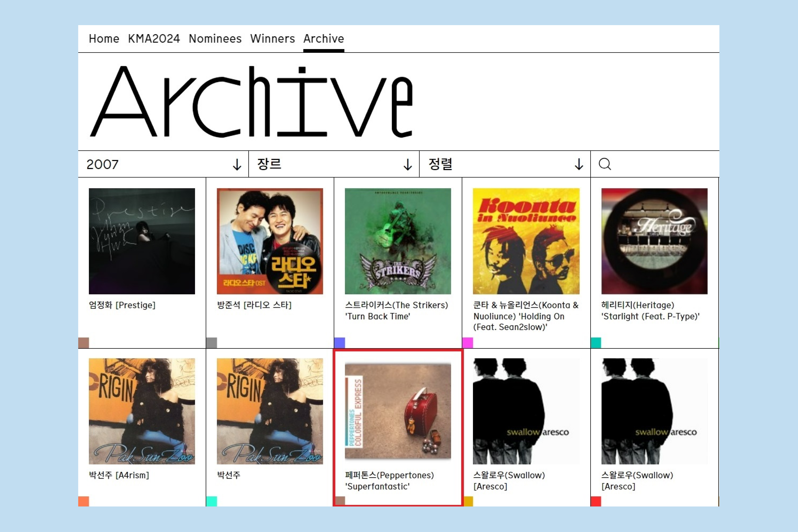Open the Winners page

click(x=272, y=39)
